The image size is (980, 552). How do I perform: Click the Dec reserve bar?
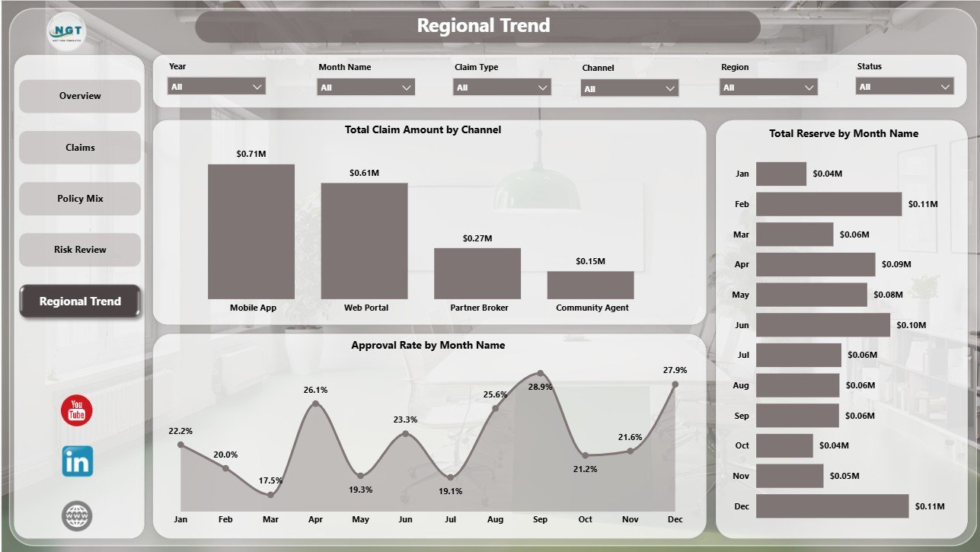(x=832, y=506)
